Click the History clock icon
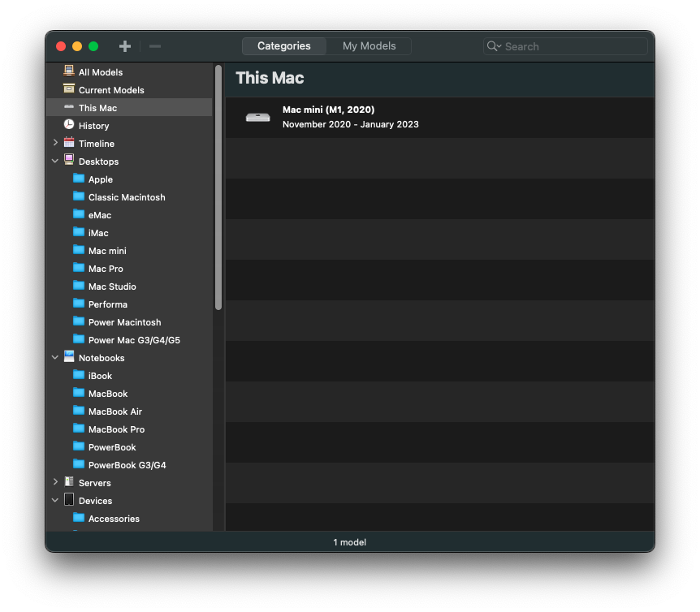700x612 pixels. click(69, 124)
